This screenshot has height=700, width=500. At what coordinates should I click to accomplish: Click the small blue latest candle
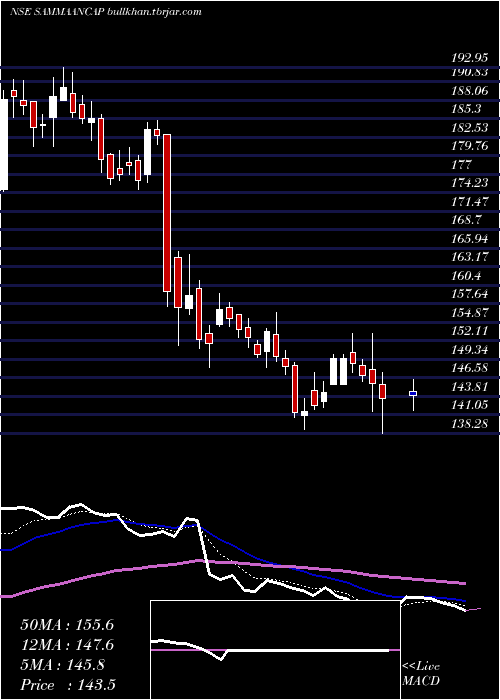coord(413,394)
